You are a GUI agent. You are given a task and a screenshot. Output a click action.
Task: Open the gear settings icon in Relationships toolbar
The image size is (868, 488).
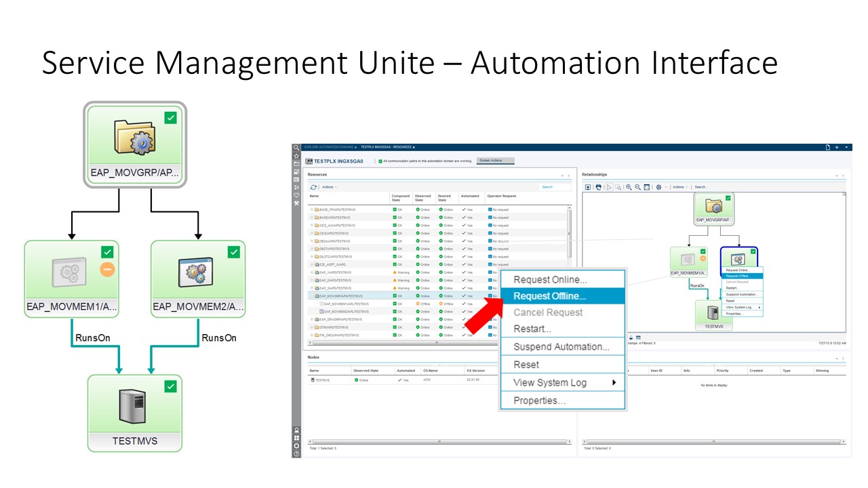[659, 186]
